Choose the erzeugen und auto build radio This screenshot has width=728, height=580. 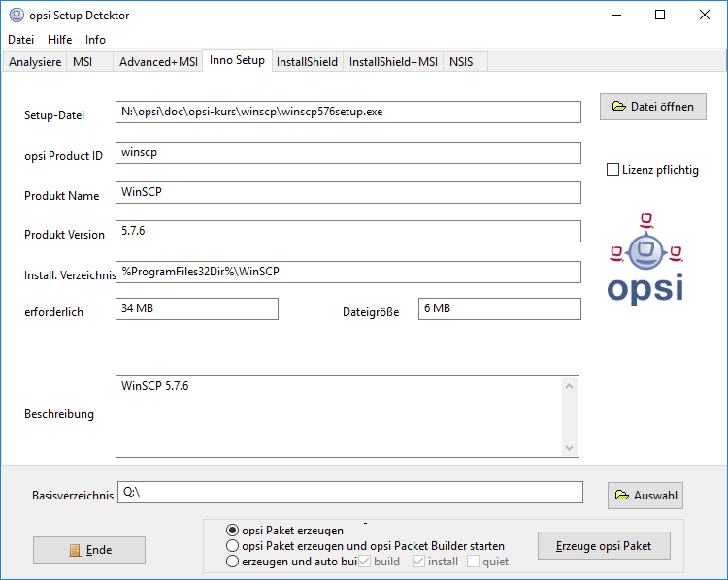coord(232,561)
